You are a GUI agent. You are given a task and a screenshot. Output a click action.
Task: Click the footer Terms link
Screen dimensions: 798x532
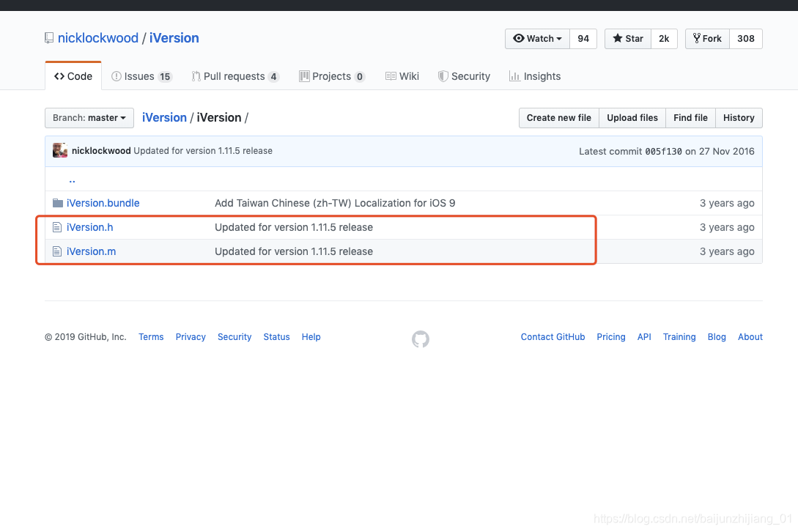coord(151,337)
